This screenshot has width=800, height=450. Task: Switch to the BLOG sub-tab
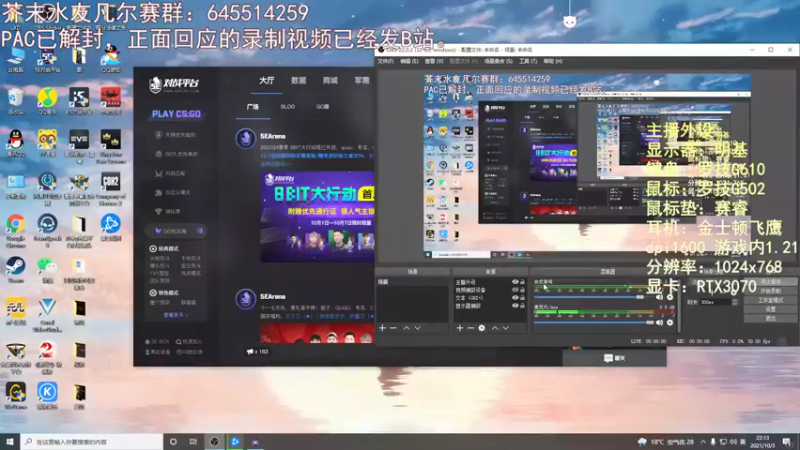288,107
